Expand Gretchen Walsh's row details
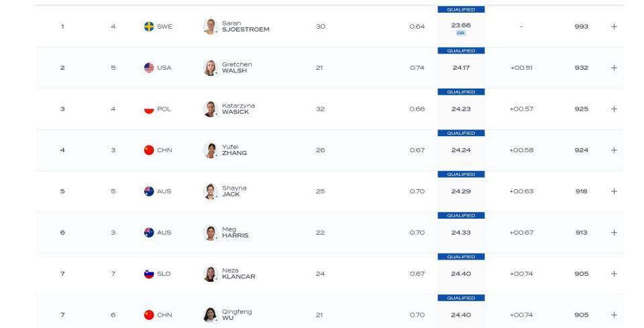This screenshot has width=644, height=328. (614, 68)
